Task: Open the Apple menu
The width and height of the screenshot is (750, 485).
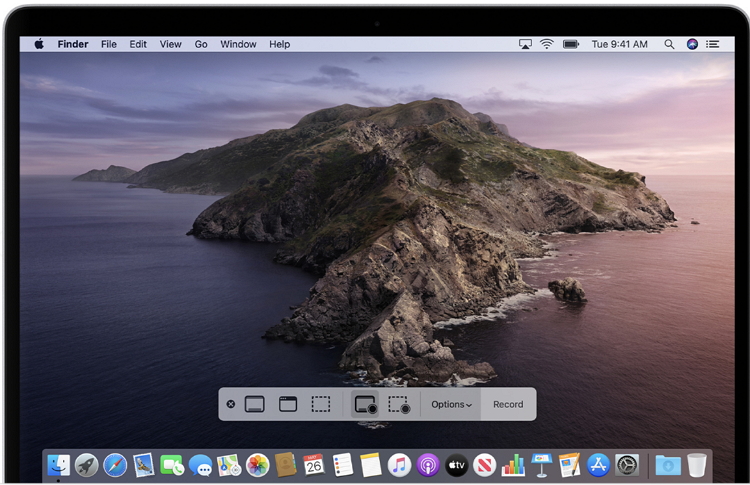Action: (x=39, y=44)
